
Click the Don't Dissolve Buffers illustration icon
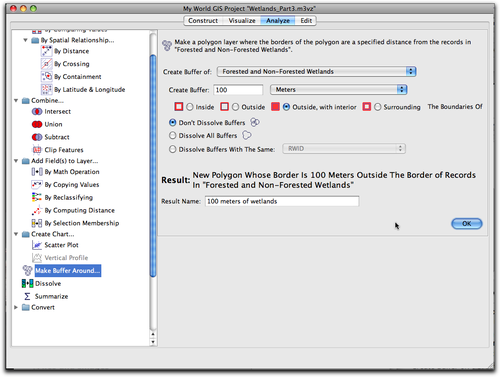(x=255, y=122)
